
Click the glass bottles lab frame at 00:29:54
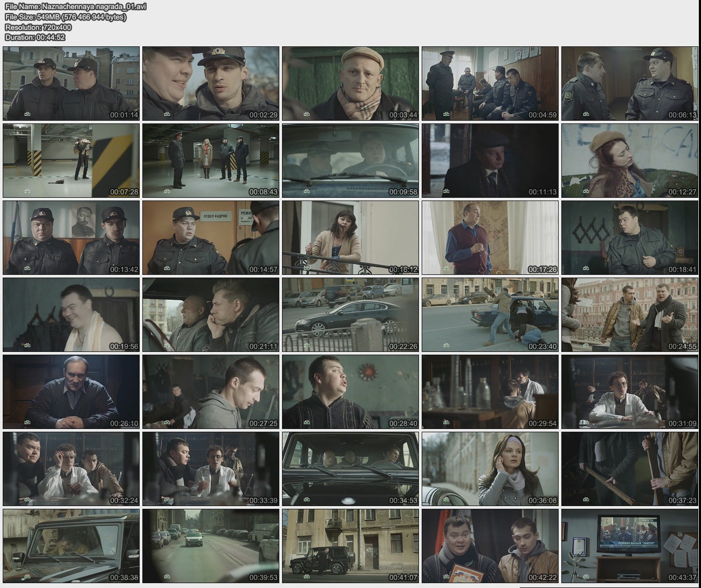point(490,392)
